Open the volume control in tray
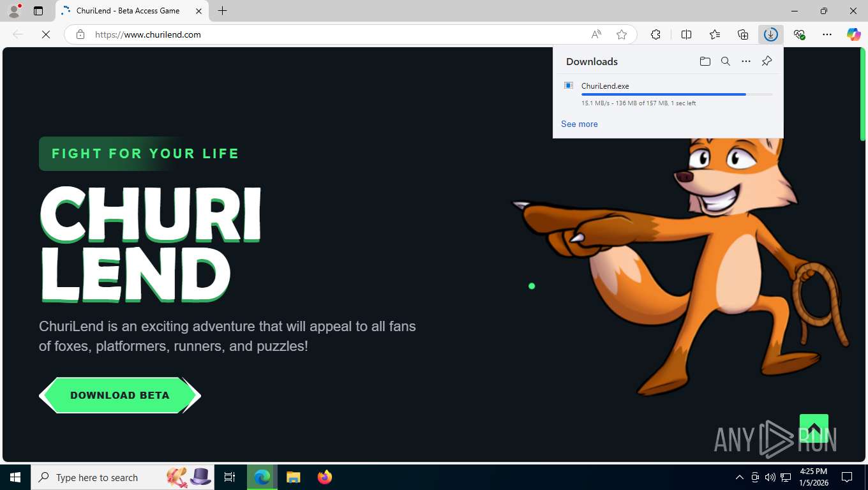 click(x=770, y=477)
